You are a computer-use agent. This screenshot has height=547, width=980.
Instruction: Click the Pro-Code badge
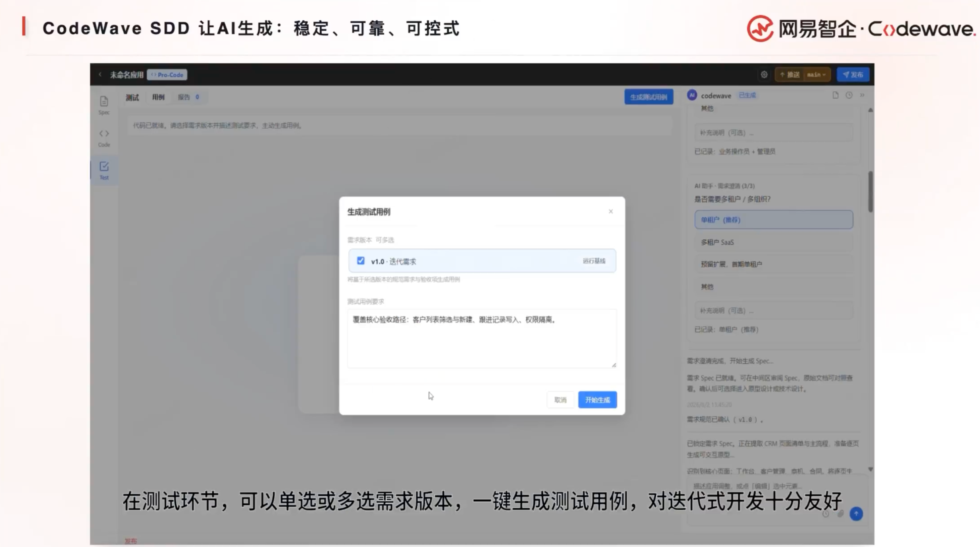click(x=167, y=74)
